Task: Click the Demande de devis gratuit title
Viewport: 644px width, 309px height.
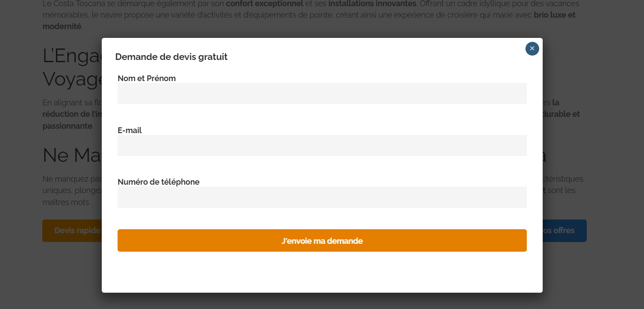Action: (x=171, y=57)
